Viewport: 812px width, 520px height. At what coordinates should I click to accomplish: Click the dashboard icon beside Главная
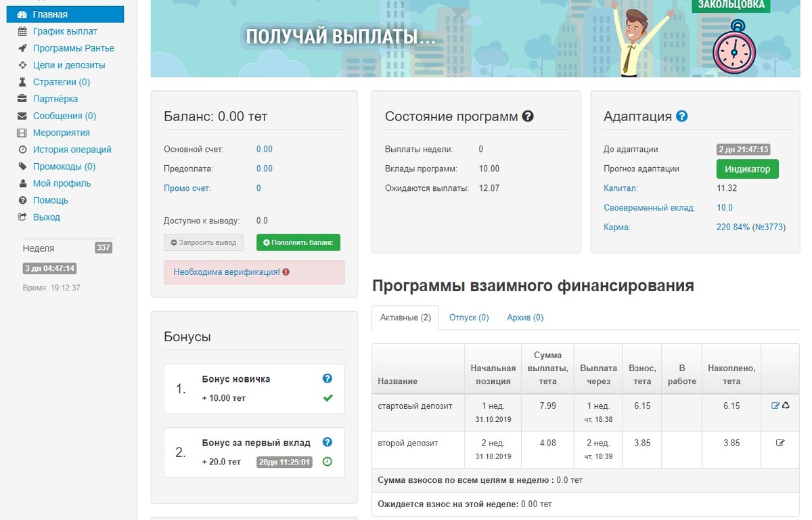tap(22, 14)
